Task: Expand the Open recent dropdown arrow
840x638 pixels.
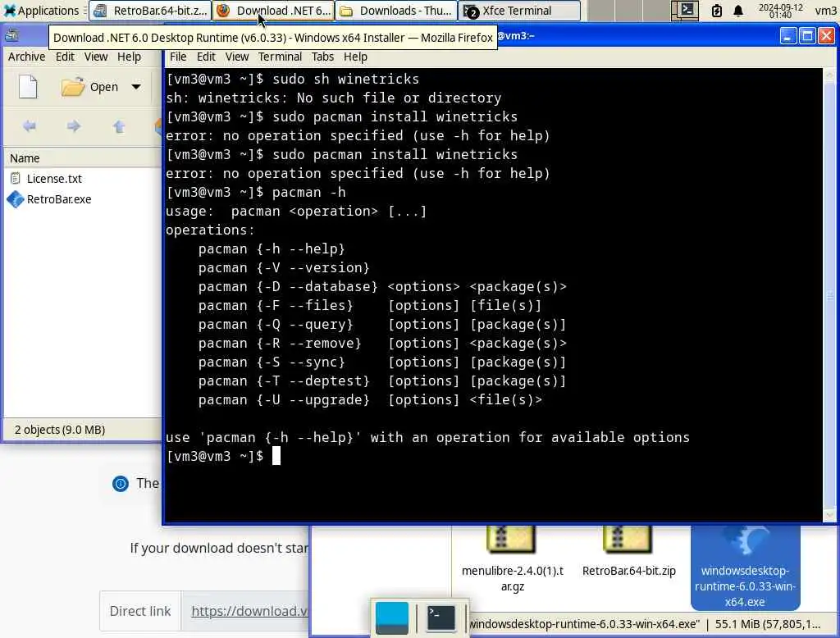Action: pyautogui.click(x=136, y=87)
